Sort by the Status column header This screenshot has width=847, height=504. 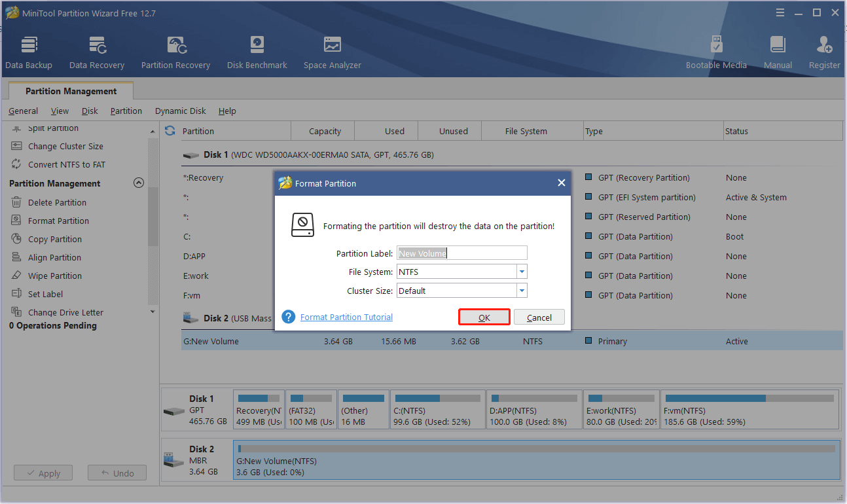tap(783, 131)
